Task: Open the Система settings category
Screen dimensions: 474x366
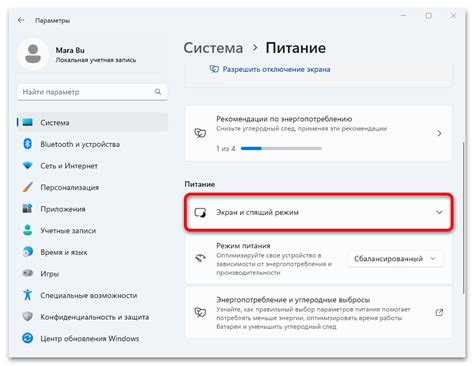Action: (92, 122)
